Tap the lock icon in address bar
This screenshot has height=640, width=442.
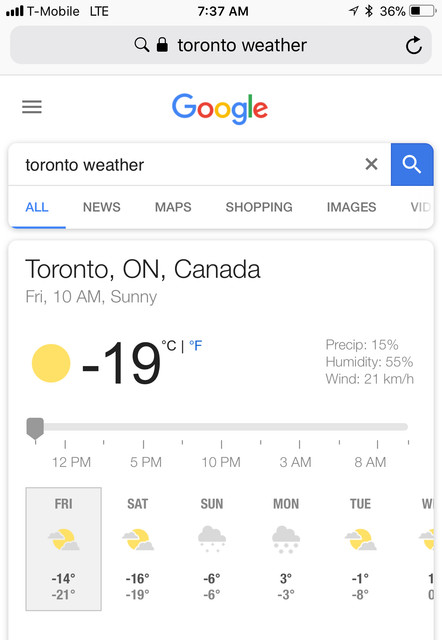click(x=162, y=45)
